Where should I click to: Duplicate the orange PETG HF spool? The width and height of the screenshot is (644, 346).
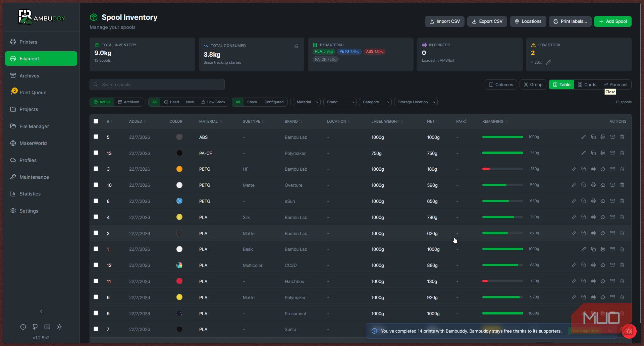pos(584,169)
